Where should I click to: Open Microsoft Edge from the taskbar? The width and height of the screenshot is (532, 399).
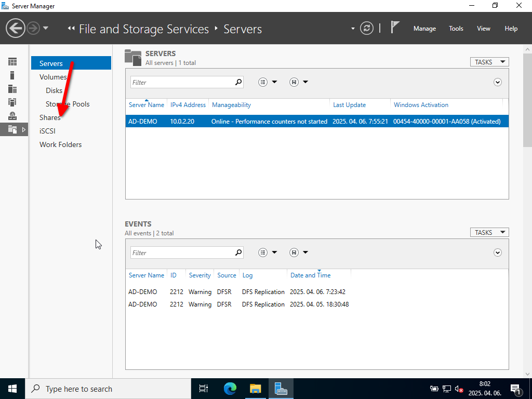click(x=230, y=388)
